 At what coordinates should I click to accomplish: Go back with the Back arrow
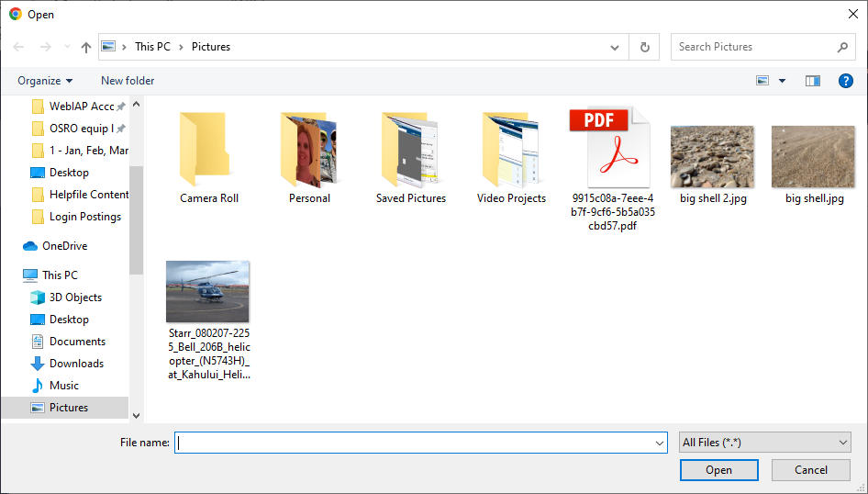pos(18,47)
